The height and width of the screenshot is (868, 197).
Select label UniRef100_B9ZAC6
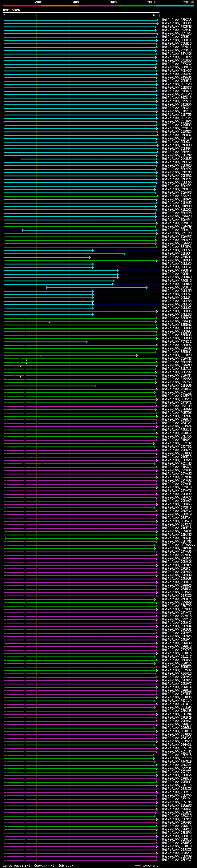176,812
